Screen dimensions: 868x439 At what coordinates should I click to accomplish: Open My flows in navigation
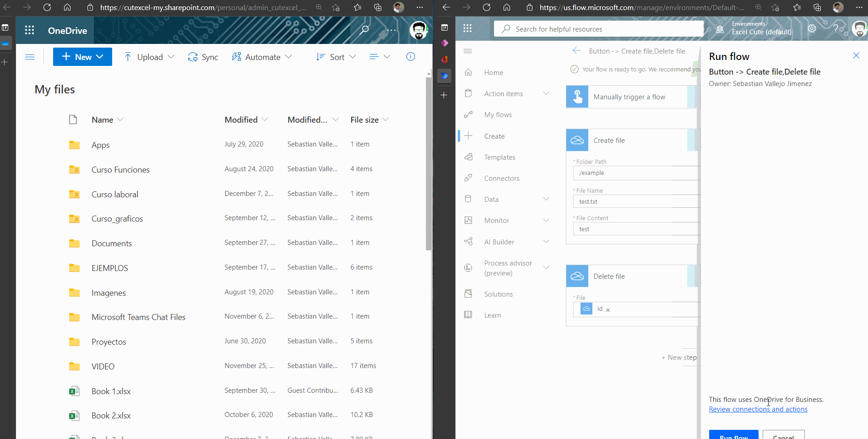(498, 115)
